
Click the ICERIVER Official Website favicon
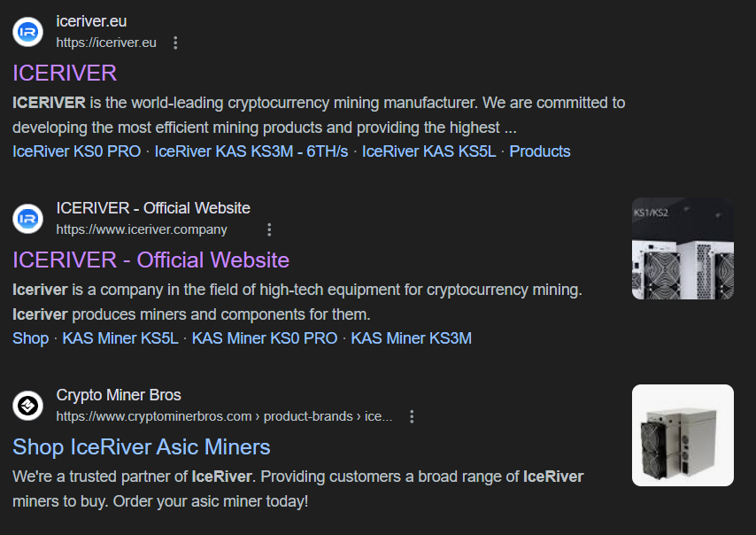[27, 219]
